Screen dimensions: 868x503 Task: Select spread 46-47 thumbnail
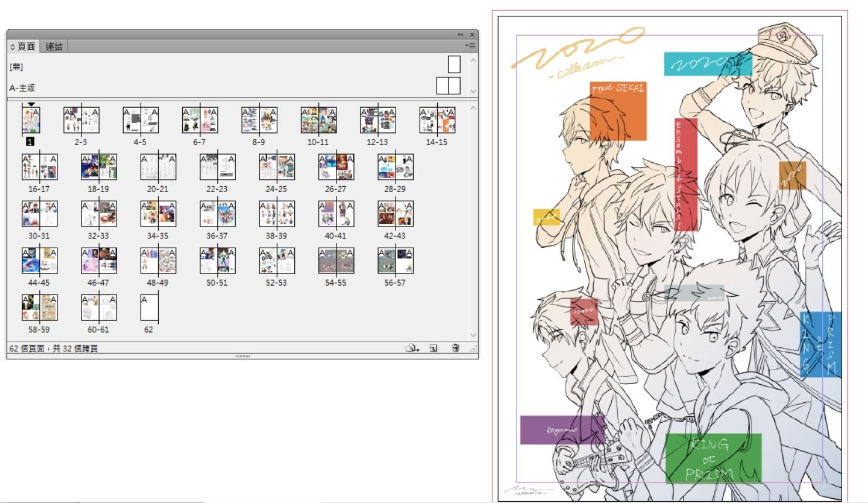99,261
